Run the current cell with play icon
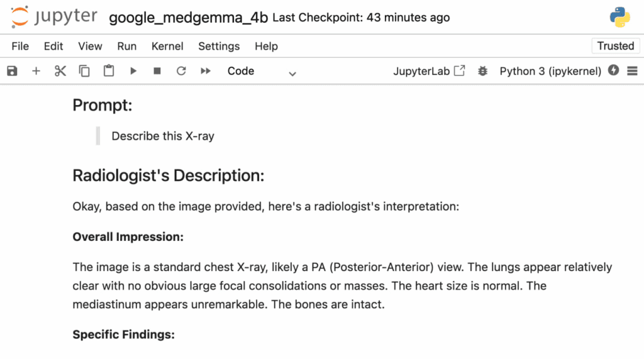The image size is (644, 359). click(x=133, y=71)
